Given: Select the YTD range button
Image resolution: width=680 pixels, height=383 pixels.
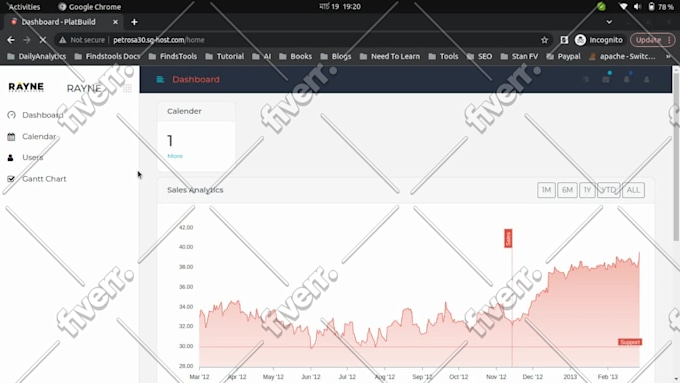Looking at the screenshot, I should coord(608,190).
